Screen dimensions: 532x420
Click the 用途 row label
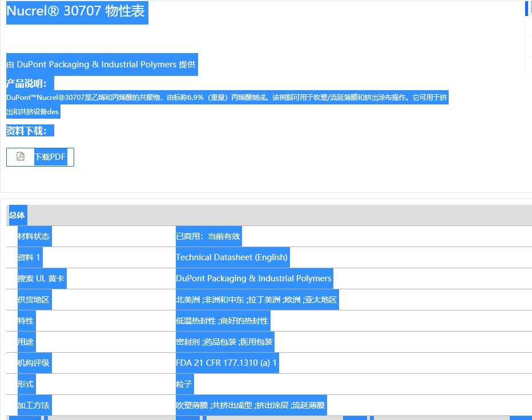point(26,342)
